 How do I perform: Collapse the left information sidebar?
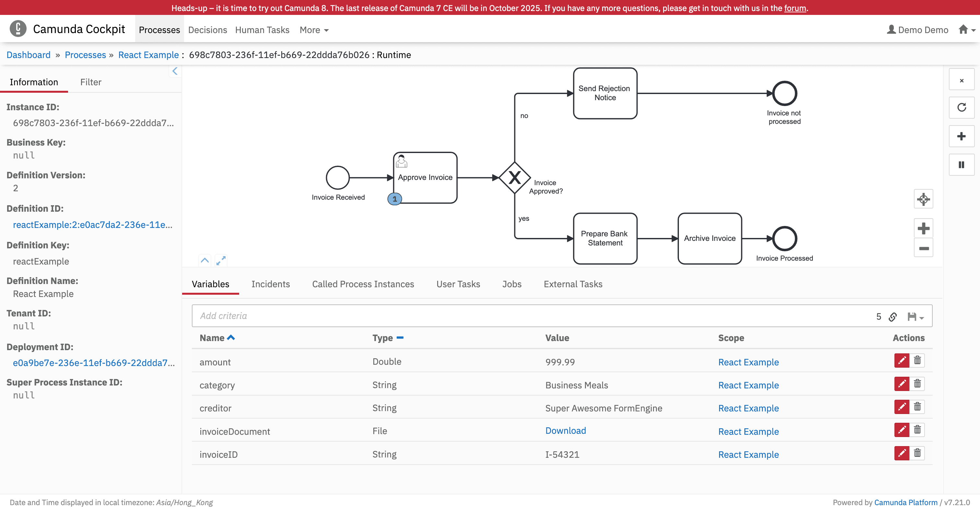pyautogui.click(x=175, y=71)
